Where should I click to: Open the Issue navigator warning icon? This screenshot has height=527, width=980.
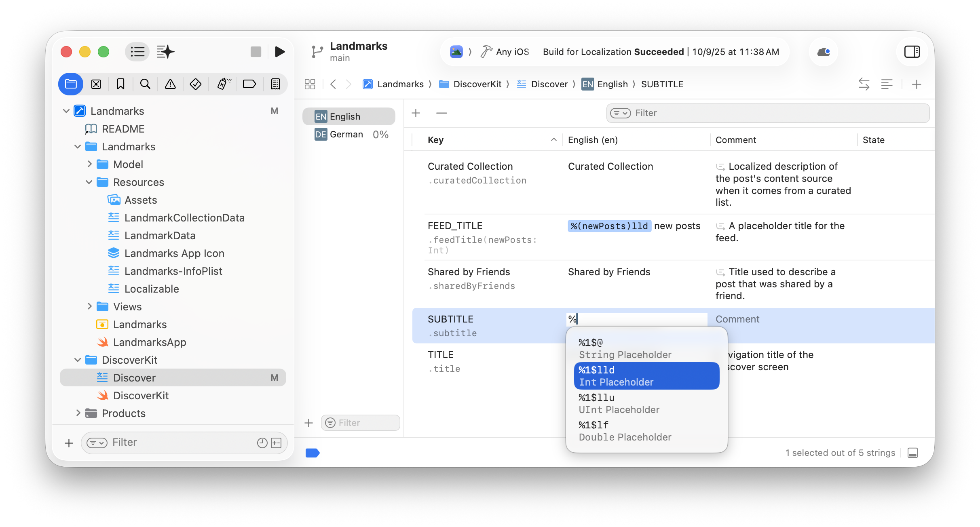point(170,84)
